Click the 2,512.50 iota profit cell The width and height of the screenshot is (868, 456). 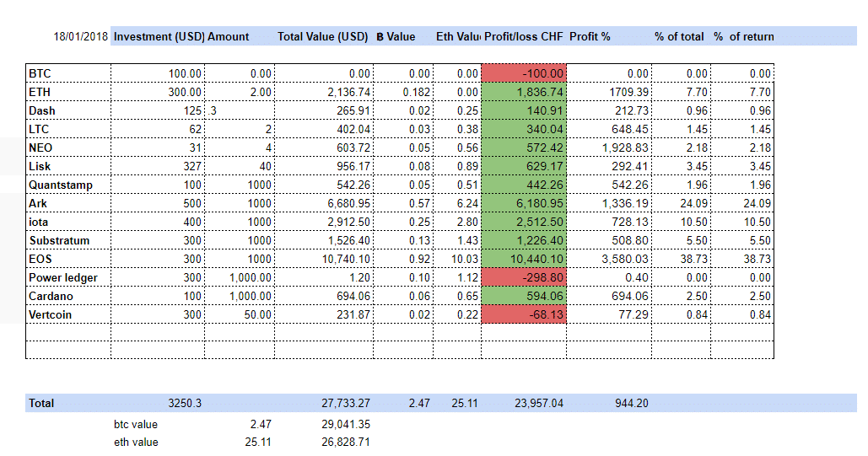pos(524,222)
